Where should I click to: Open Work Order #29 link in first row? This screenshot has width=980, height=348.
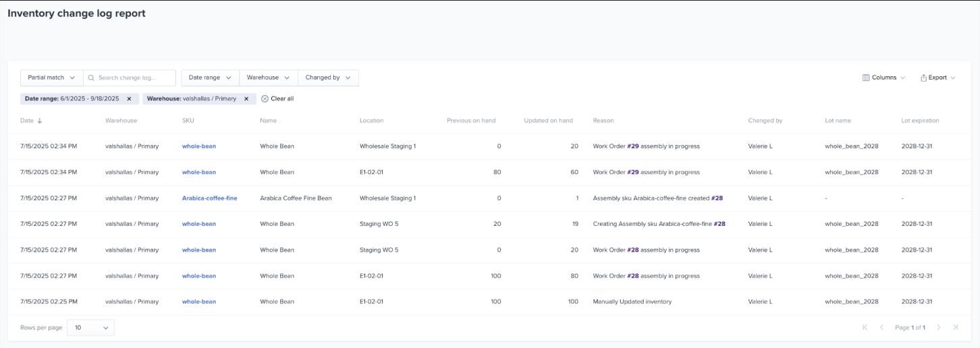click(x=632, y=146)
